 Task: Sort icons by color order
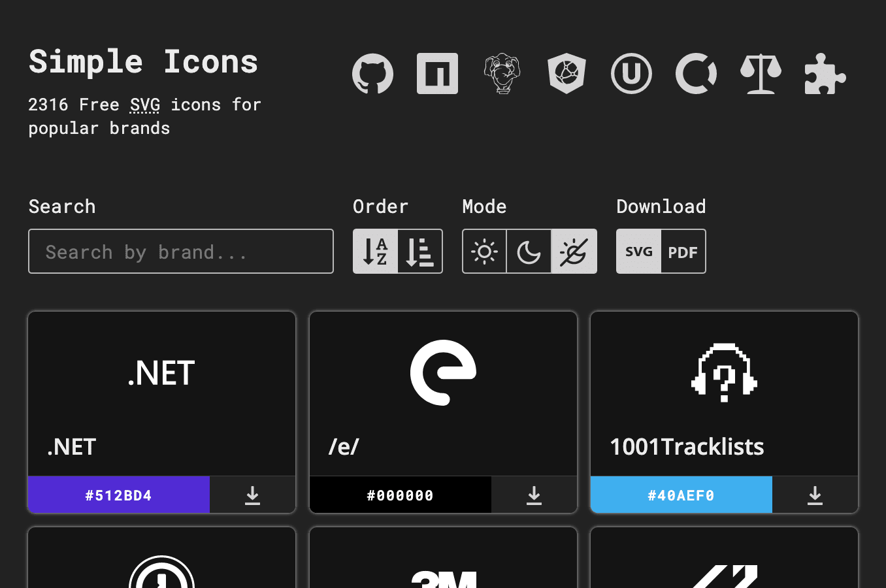[x=420, y=251]
